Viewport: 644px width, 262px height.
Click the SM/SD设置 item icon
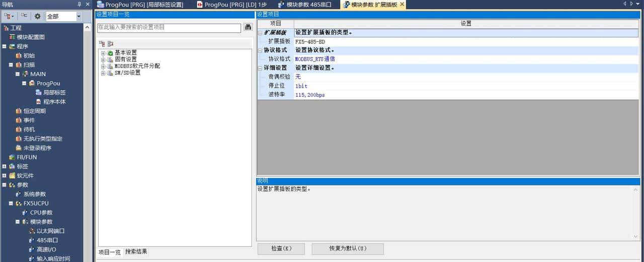(110, 73)
